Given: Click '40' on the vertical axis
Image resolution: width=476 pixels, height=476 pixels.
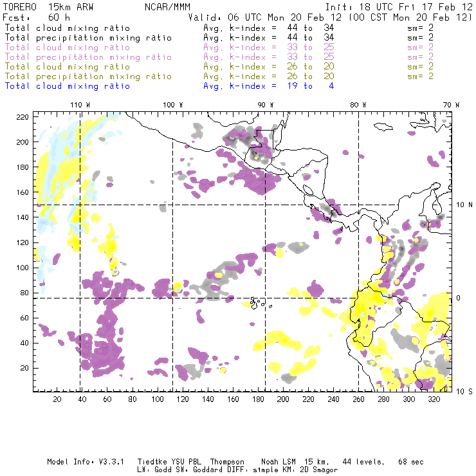Looking at the screenshot, I should [x=25, y=343].
